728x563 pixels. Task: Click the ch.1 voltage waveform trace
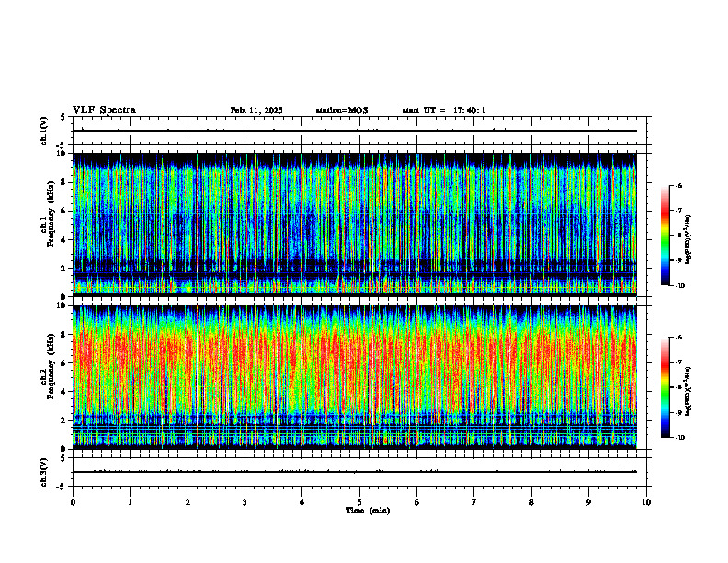pyautogui.click(x=354, y=131)
